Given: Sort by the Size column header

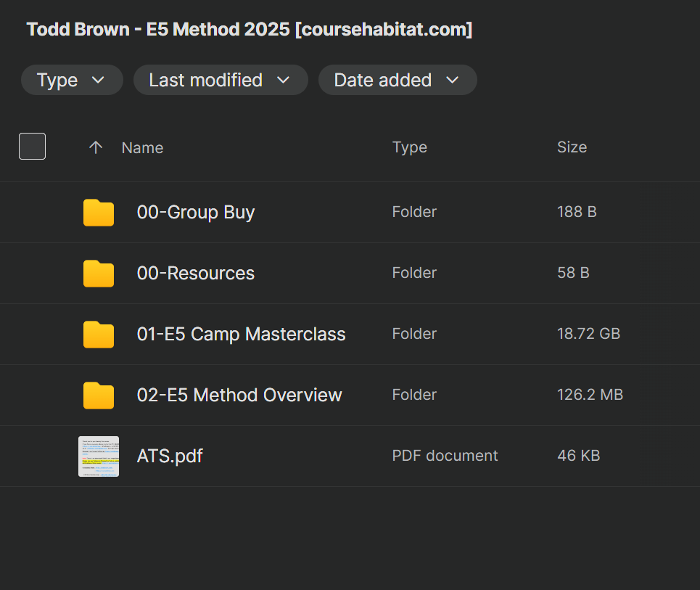Looking at the screenshot, I should tap(572, 147).
